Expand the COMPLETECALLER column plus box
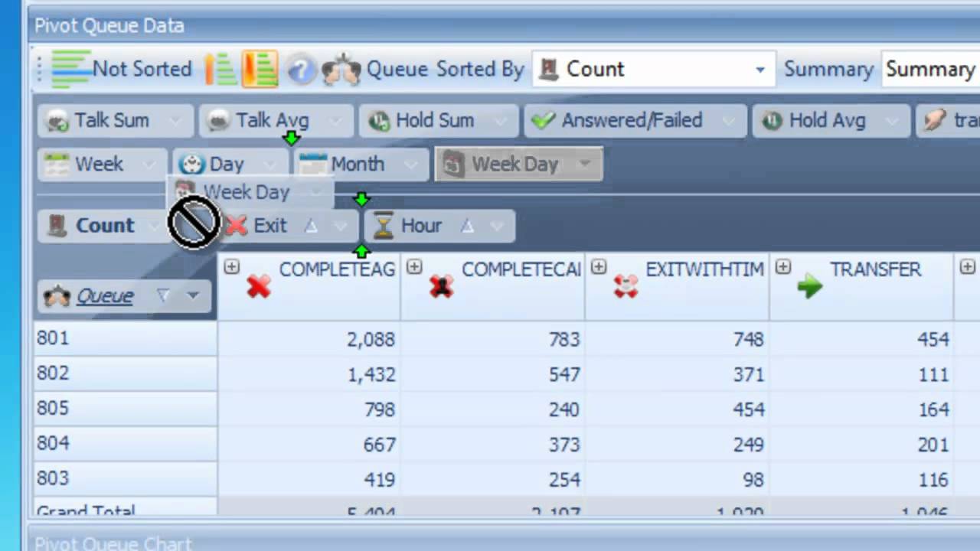This screenshot has width=980, height=551. click(414, 266)
